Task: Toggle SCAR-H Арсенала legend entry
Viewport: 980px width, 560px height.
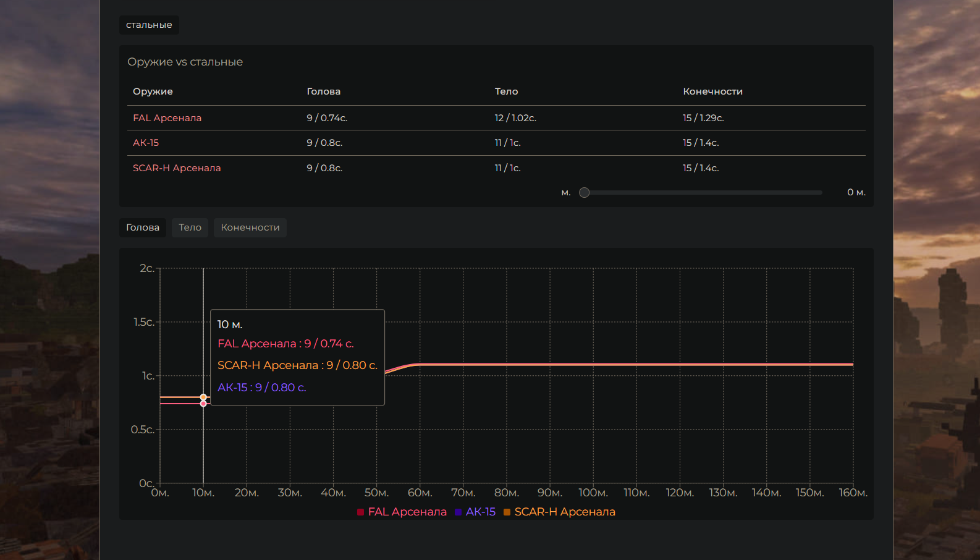Action: (x=559, y=512)
